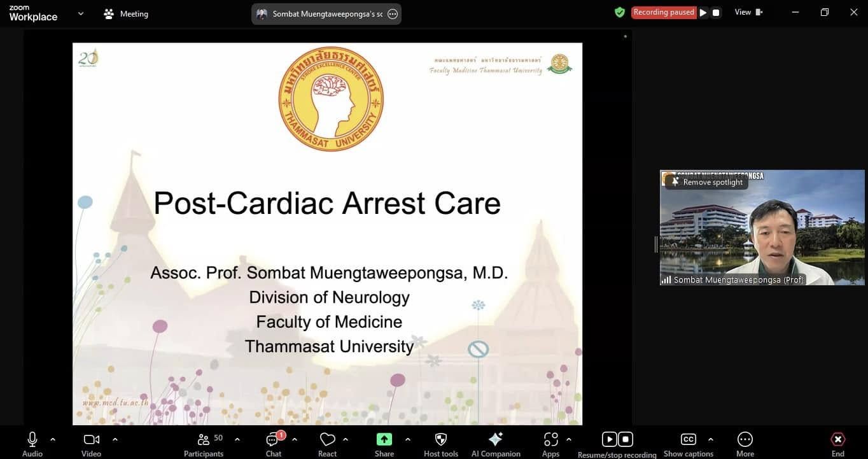
Task: Toggle microphone Audio mute
Action: pyautogui.click(x=32, y=440)
